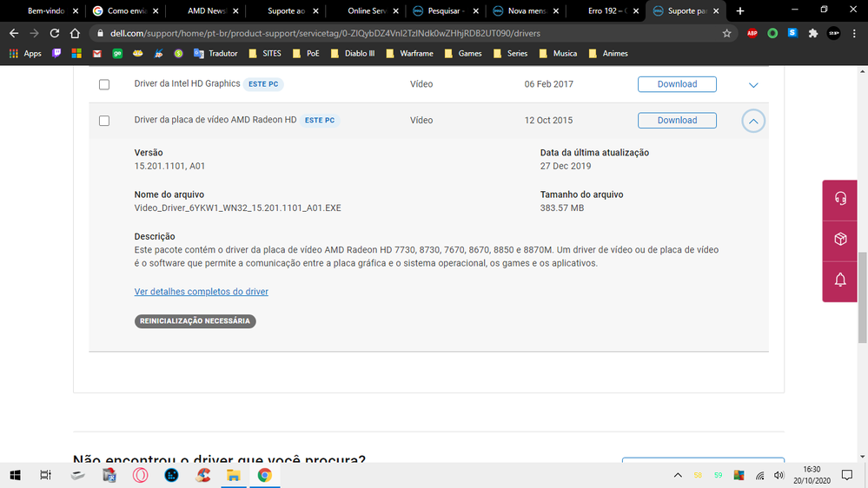Open the Extensions puzzle-piece menu

[x=812, y=33]
